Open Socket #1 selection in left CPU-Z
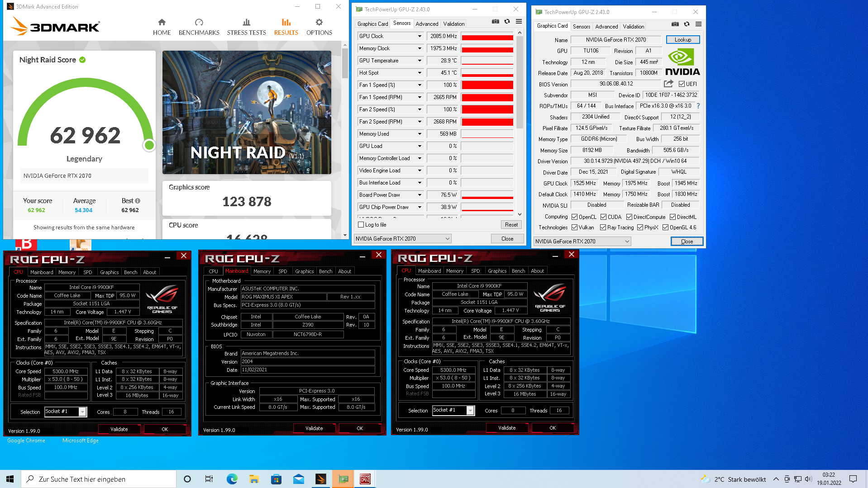The height and width of the screenshot is (488, 868). (x=66, y=412)
